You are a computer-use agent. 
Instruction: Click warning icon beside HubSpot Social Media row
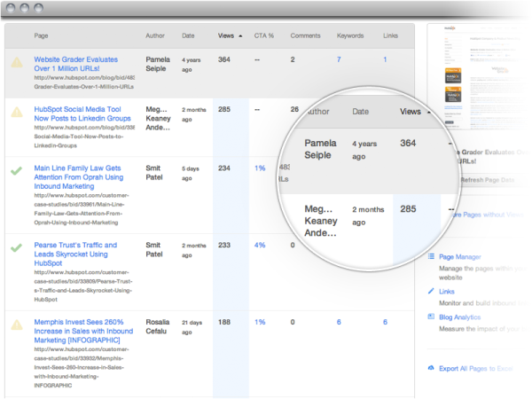coord(17,112)
